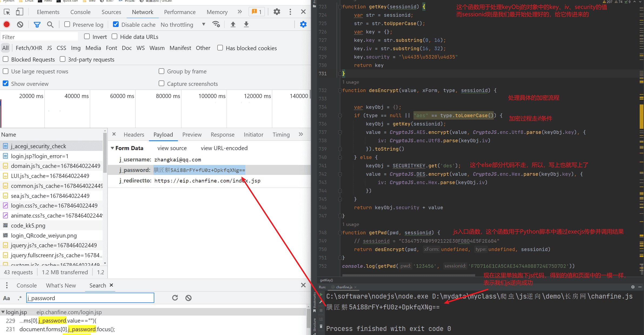
Task: Check Has blocked cookies
Action: click(x=220, y=48)
